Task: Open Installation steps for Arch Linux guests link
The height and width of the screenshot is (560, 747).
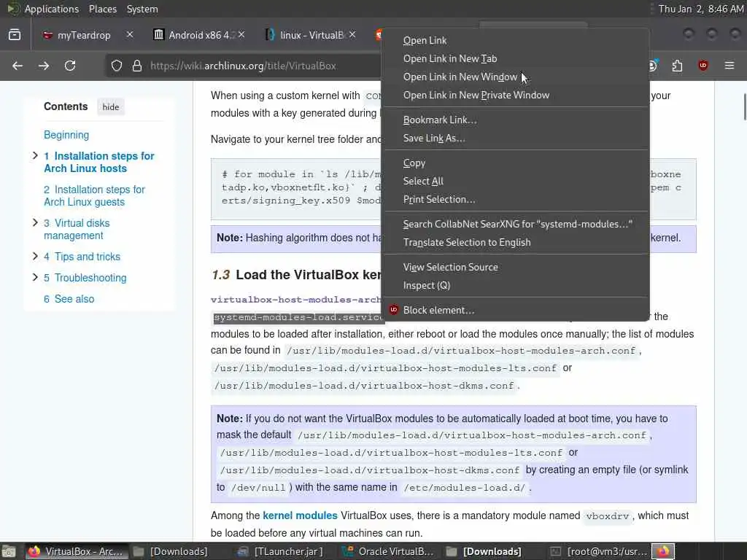Action: [94, 195]
